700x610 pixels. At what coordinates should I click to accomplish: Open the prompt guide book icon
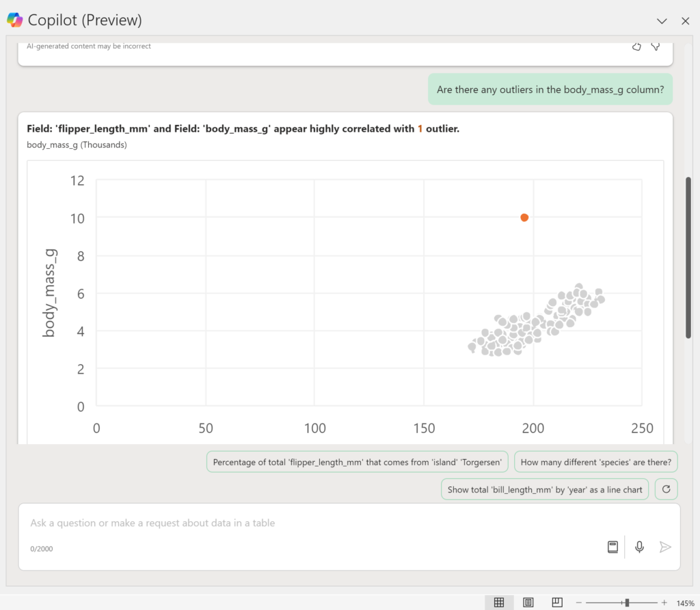(x=613, y=546)
